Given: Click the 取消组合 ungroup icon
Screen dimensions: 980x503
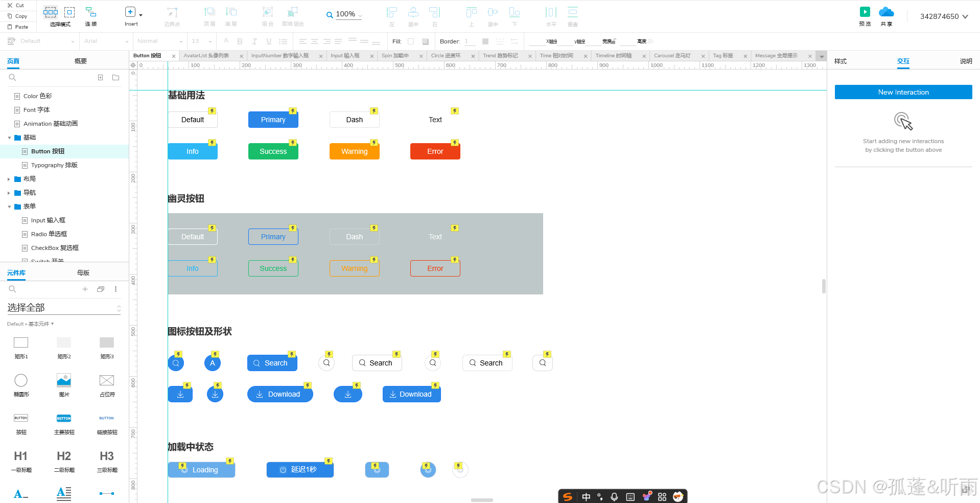Looking at the screenshot, I should (293, 12).
